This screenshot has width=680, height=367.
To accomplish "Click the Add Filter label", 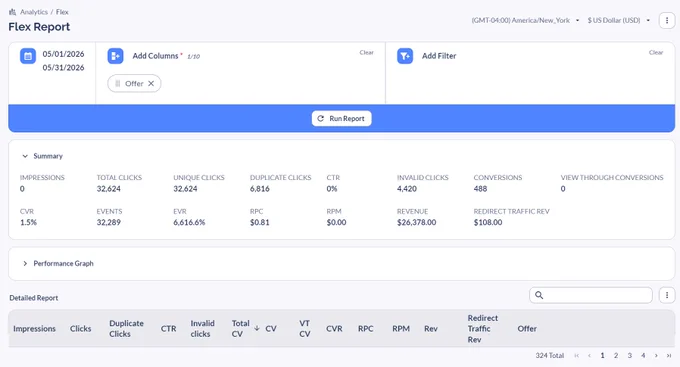I will pos(439,56).
